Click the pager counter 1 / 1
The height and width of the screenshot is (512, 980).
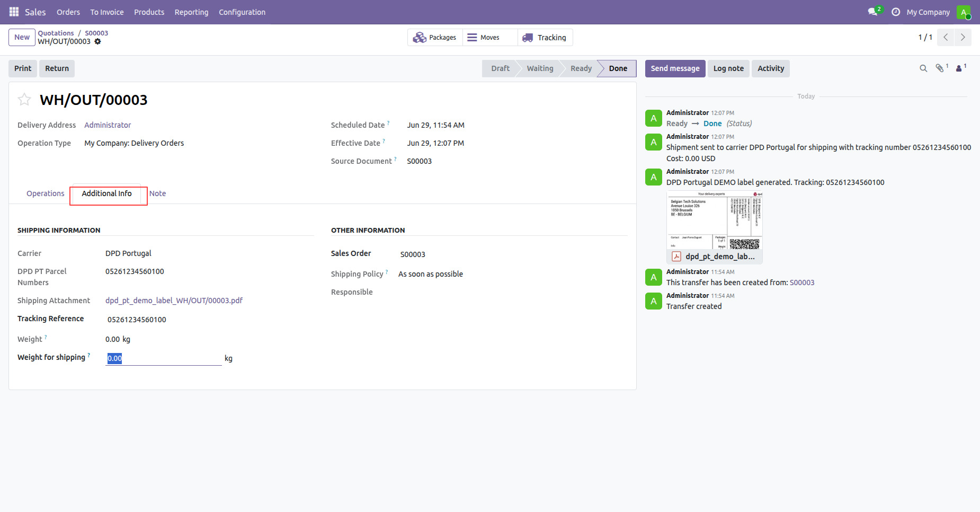(x=925, y=37)
